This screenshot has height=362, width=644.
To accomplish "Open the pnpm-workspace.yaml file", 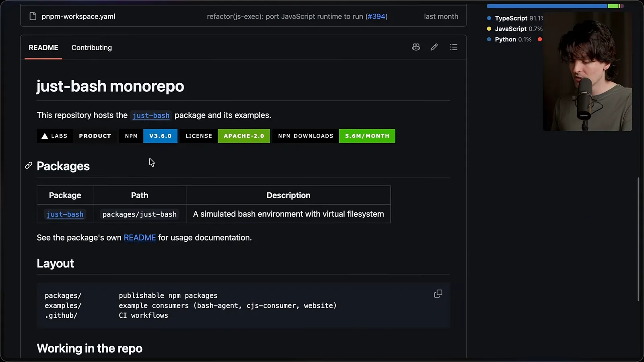I will click(78, 16).
